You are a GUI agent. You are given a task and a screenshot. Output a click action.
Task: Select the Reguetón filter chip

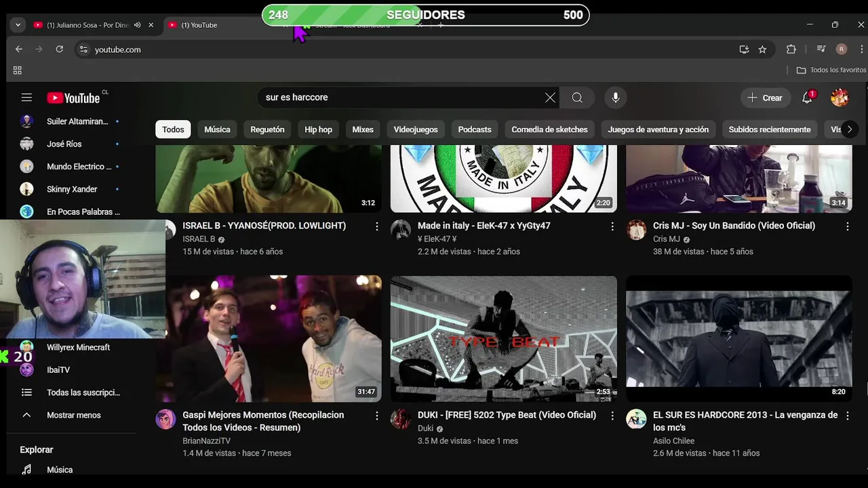[267, 129]
